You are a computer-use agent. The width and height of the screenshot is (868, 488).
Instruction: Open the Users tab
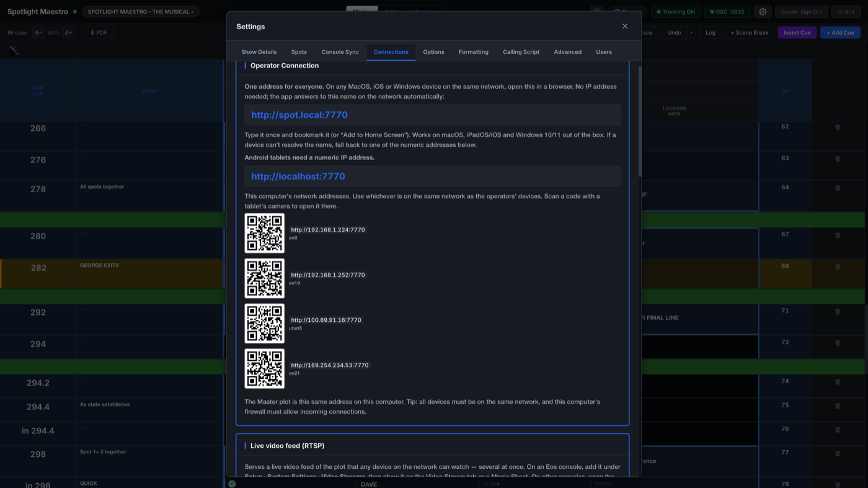click(604, 52)
